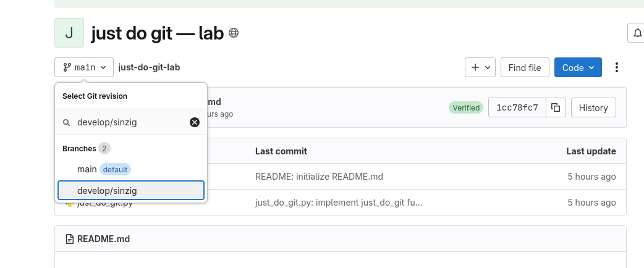Click the public globe visibility icon
The width and height of the screenshot is (644, 268).
234,33
